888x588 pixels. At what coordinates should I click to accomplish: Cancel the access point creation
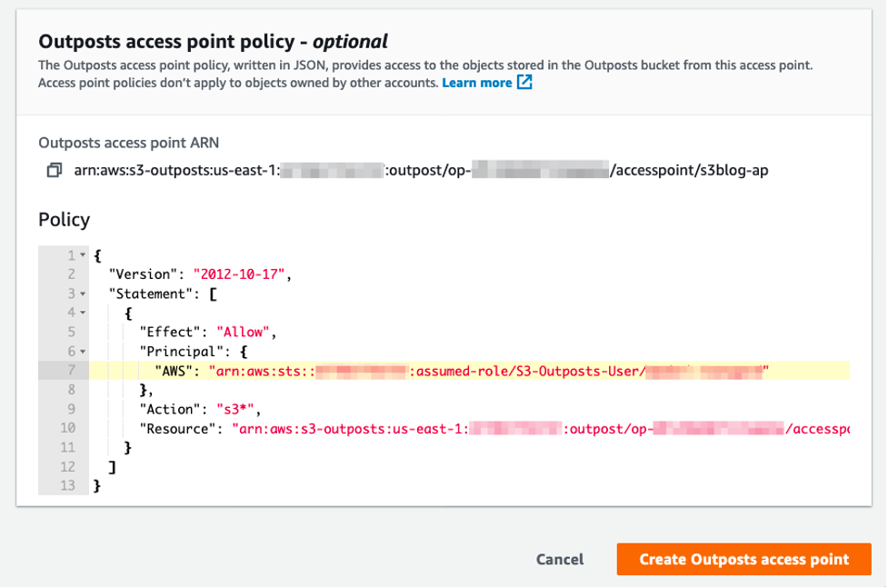click(559, 560)
